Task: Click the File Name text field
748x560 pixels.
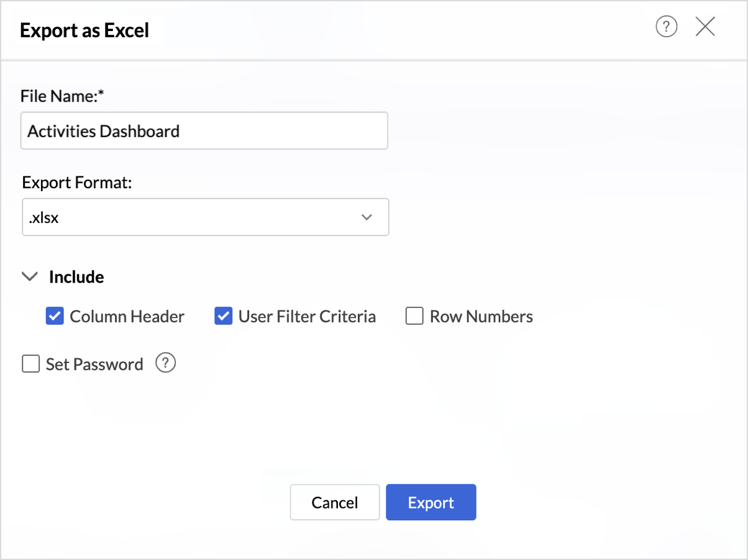Action: (204, 131)
